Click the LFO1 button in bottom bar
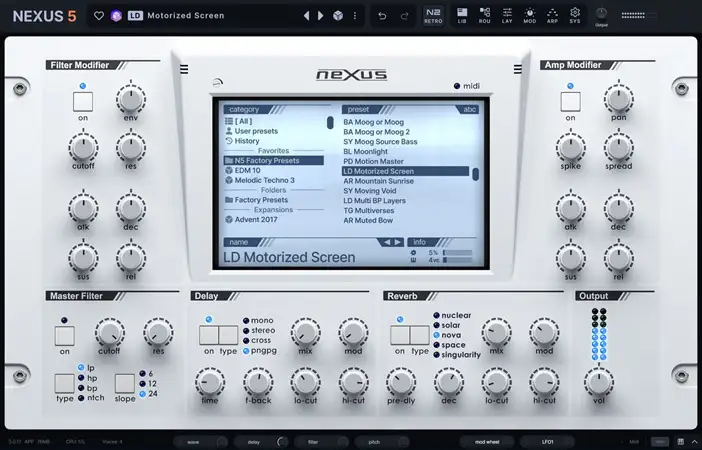Image resolution: width=702 pixels, height=450 pixels. point(548,442)
